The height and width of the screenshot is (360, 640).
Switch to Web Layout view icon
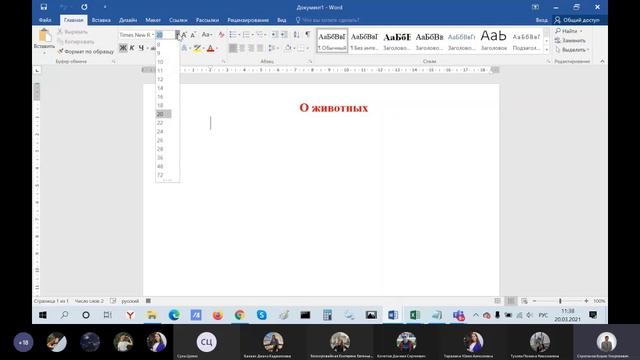point(524,301)
